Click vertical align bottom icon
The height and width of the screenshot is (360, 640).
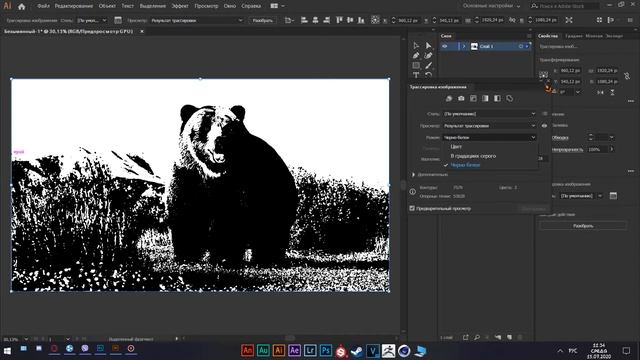361,20
